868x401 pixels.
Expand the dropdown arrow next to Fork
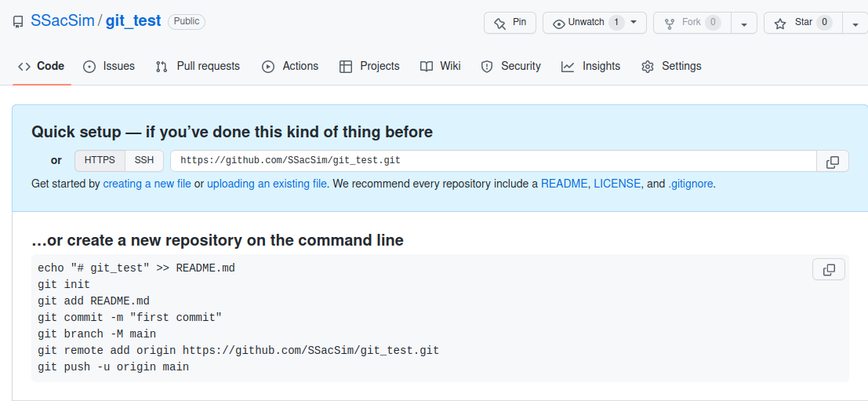[744, 24]
